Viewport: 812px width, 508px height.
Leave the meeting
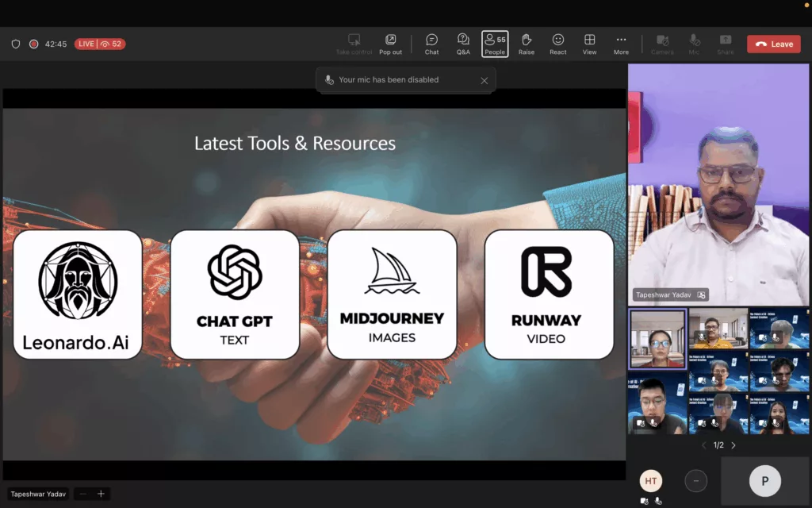click(x=774, y=44)
